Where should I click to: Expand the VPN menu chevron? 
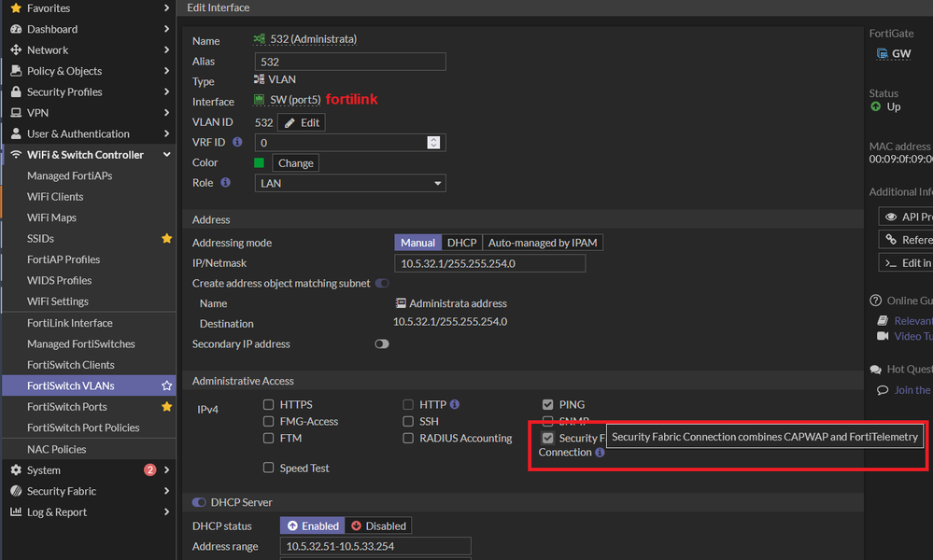tap(166, 112)
